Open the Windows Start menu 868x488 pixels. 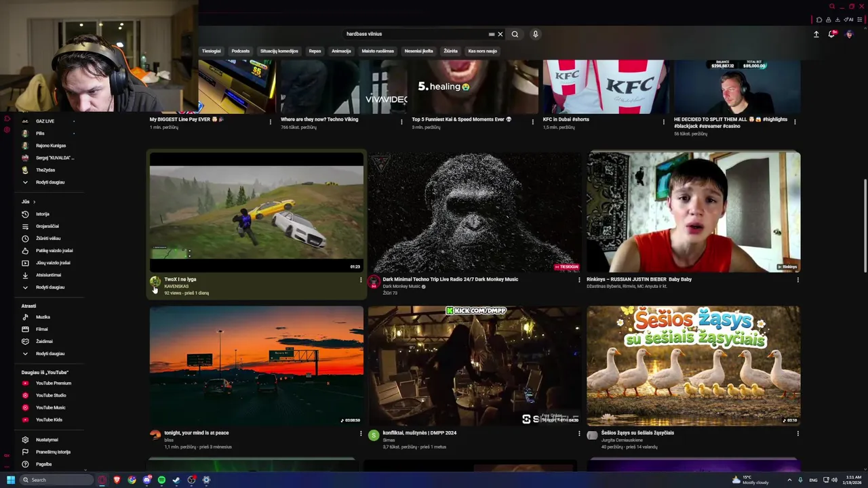[x=11, y=480]
